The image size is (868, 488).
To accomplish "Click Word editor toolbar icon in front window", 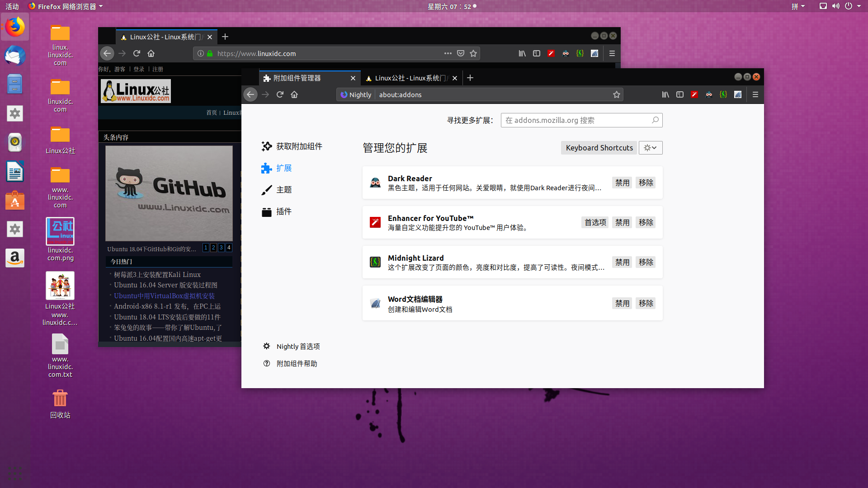I will (738, 94).
